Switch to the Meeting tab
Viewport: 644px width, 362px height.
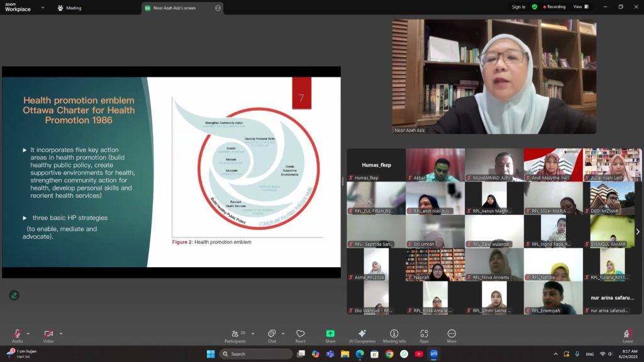pyautogui.click(x=69, y=8)
